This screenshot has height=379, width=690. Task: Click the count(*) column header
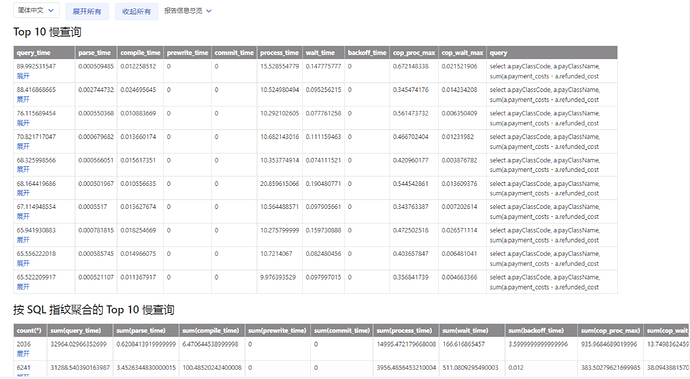pos(30,330)
